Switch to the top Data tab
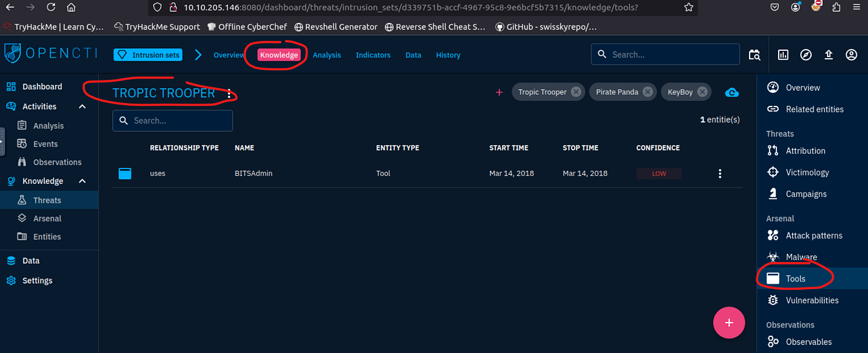Image resolution: width=868 pixels, height=353 pixels. 414,55
